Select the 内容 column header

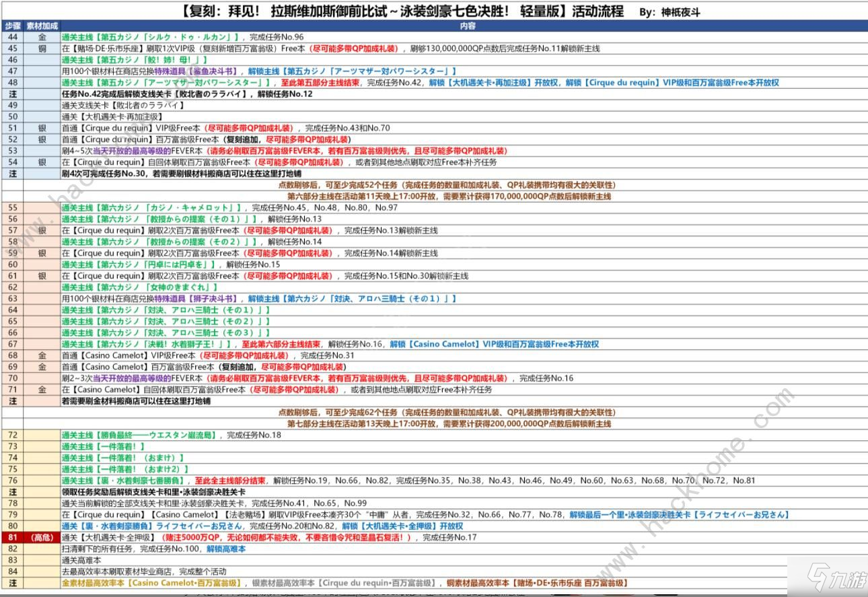point(467,26)
